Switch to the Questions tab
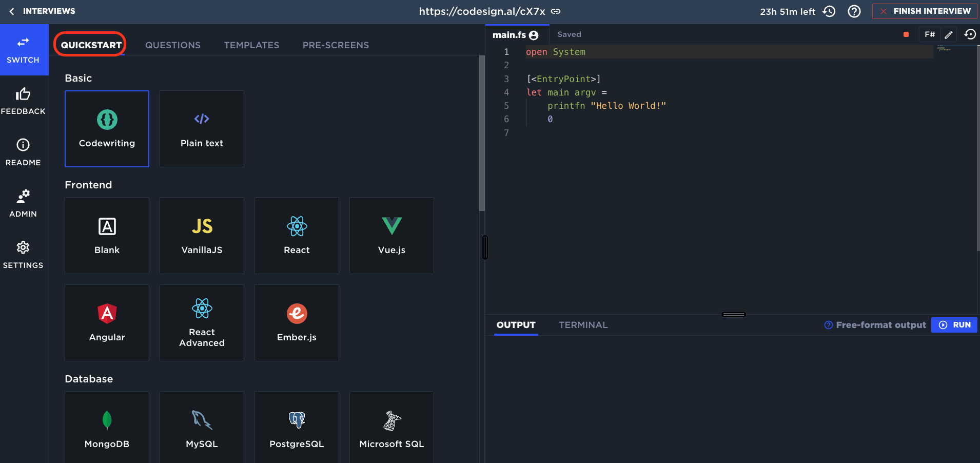Viewport: 980px width, 463px height. pyautogui.click(x=173, y=45)
